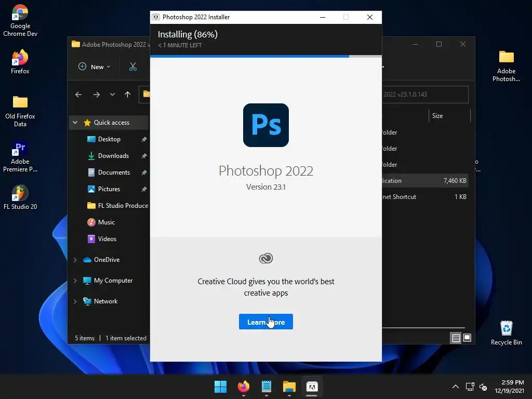
Task: Select the Old Firefox Data folder
Action: click(20, 111)
